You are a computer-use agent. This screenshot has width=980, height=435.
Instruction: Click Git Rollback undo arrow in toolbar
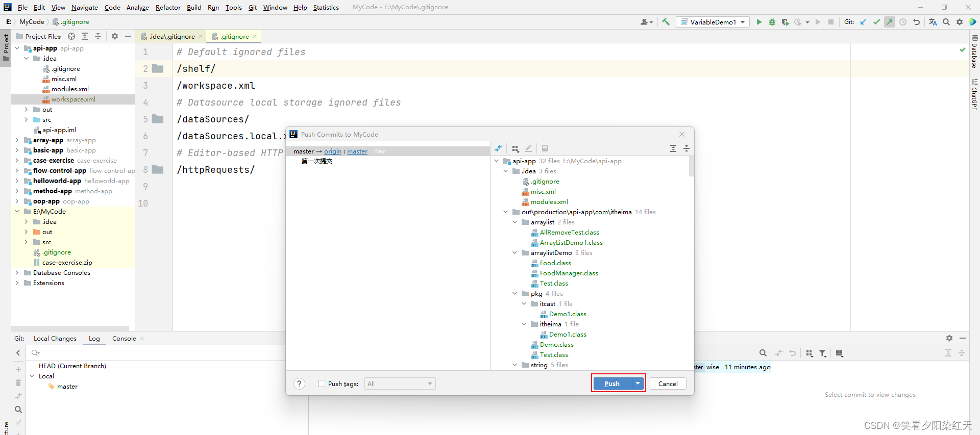pos(916,22)
